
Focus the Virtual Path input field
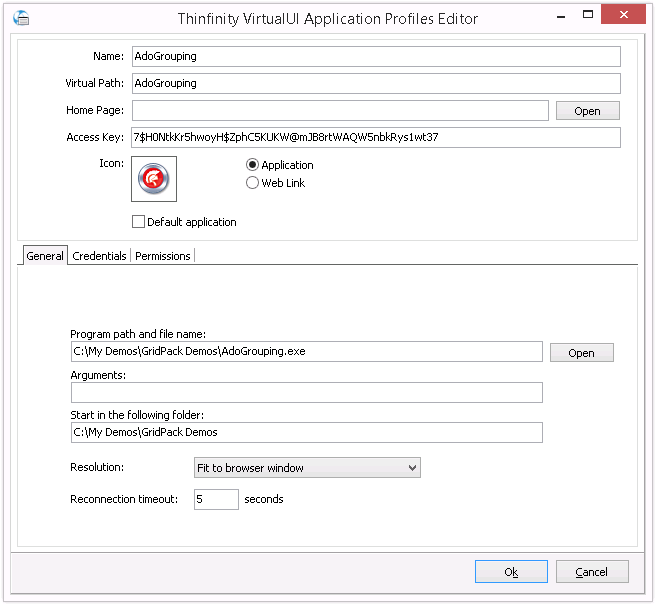(376, 84)
